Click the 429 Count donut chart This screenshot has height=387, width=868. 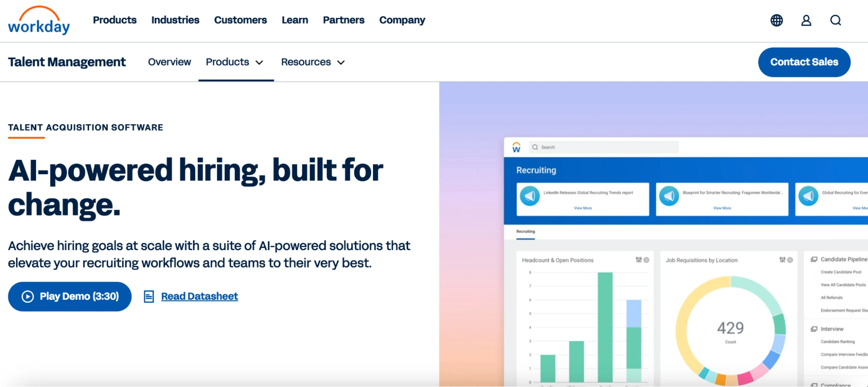(x=730, y=331)
